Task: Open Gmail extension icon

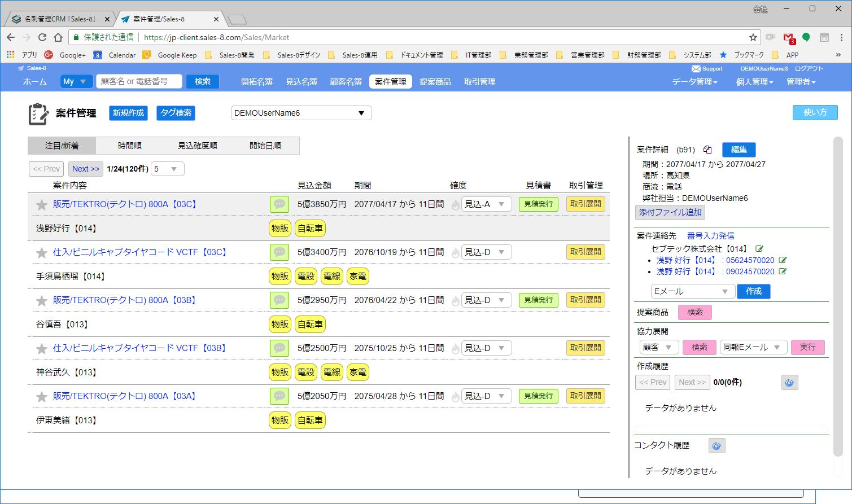Action: (789, 38)
